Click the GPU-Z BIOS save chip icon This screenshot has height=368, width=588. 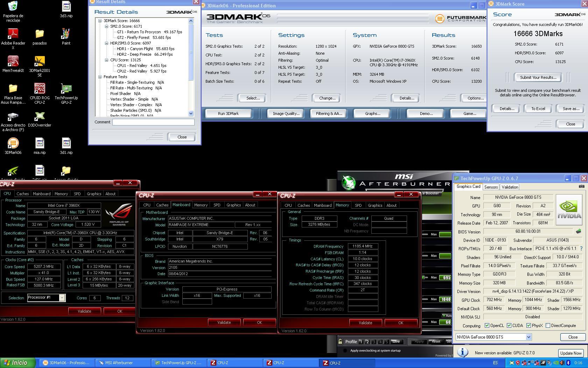pos(579,231)
